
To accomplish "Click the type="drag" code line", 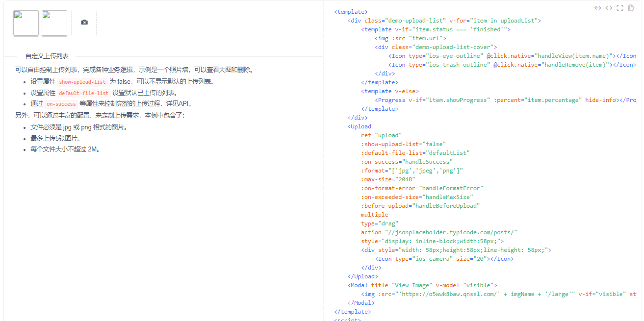I will (x=380, y=223).
